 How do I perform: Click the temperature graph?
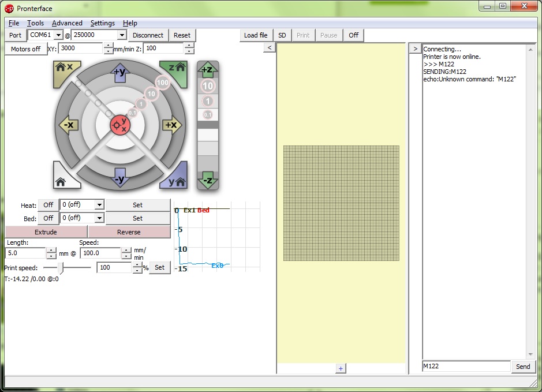tap(216, 237)
